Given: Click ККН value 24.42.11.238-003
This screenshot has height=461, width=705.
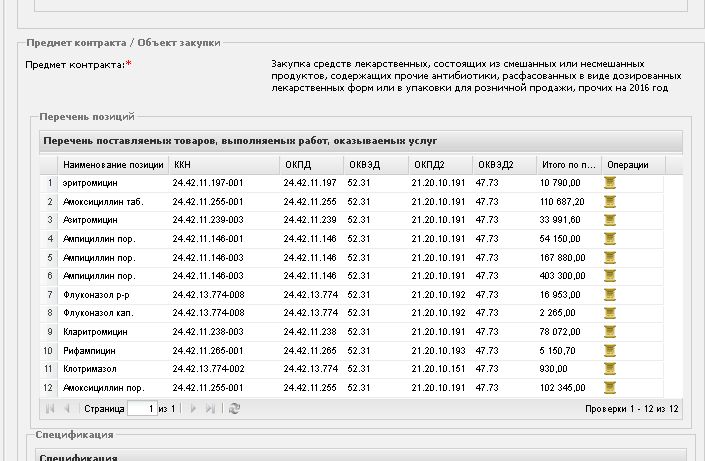Looking at the screenshot, I should point(208,332).
